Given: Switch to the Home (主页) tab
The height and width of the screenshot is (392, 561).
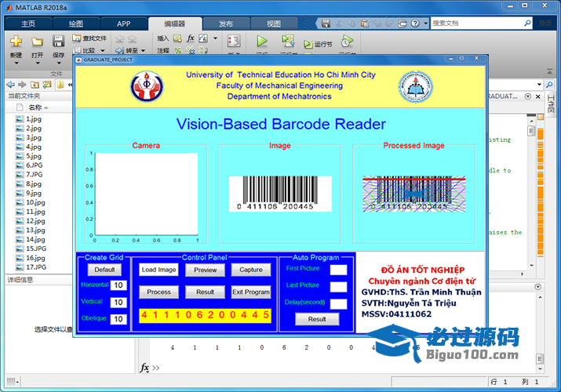Looking at the screenshot, I should click(x=28, y=24).
